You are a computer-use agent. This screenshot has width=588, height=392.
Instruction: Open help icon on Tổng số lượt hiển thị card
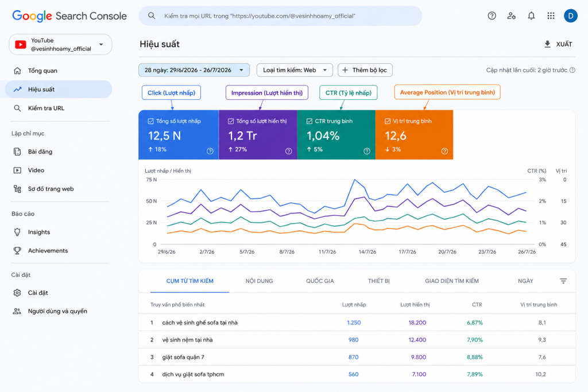pyautogui.click(x=288, y=151)
